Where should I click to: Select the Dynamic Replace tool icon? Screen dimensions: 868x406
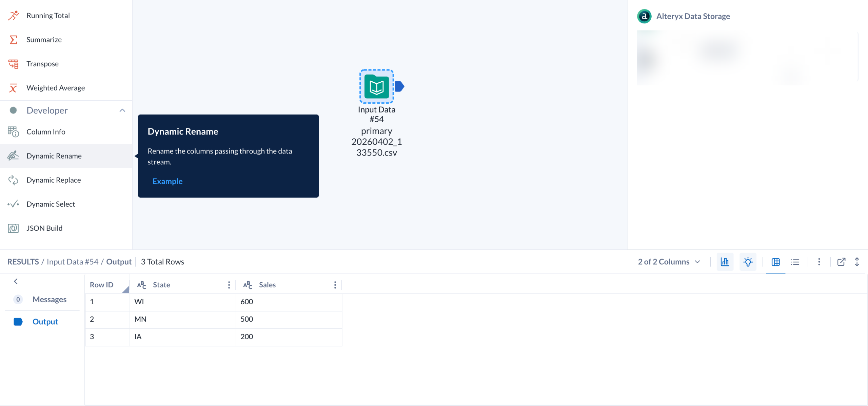pos(13,180)
